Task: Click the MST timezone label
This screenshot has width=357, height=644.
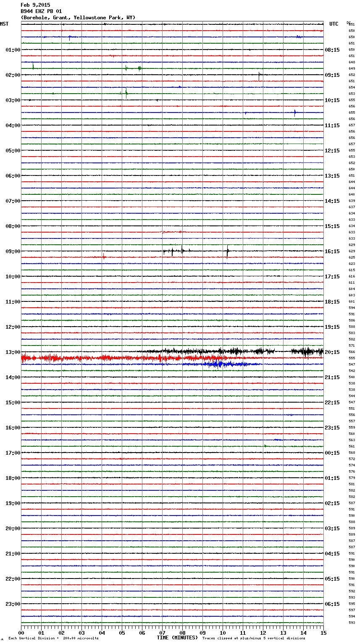Action: pos(4,24)
